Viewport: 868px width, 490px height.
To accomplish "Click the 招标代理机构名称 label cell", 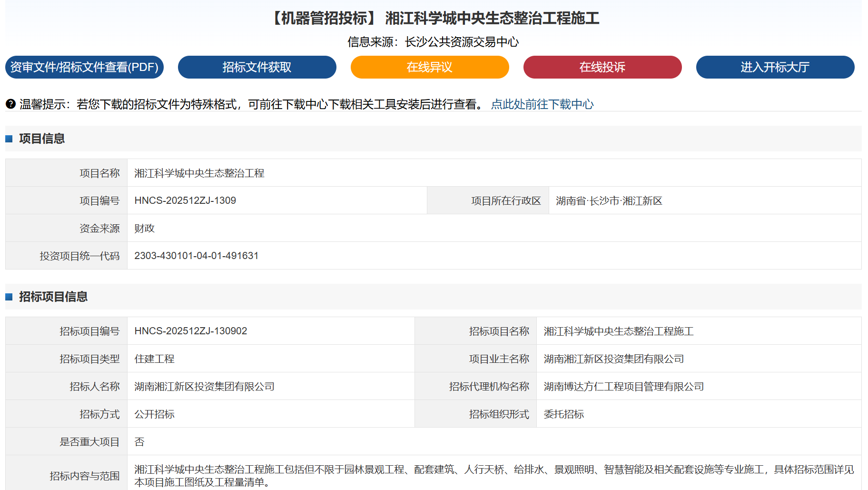I will coord(476,386).
